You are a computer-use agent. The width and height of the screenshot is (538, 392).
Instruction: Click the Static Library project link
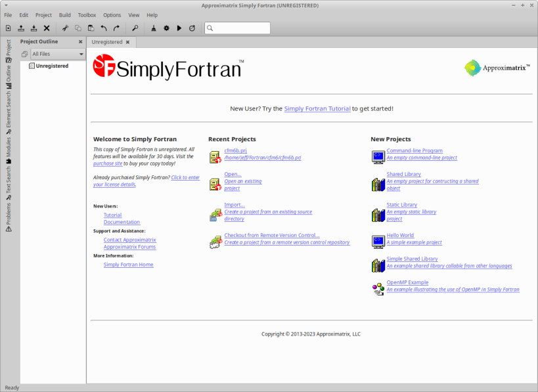(402, 205)
